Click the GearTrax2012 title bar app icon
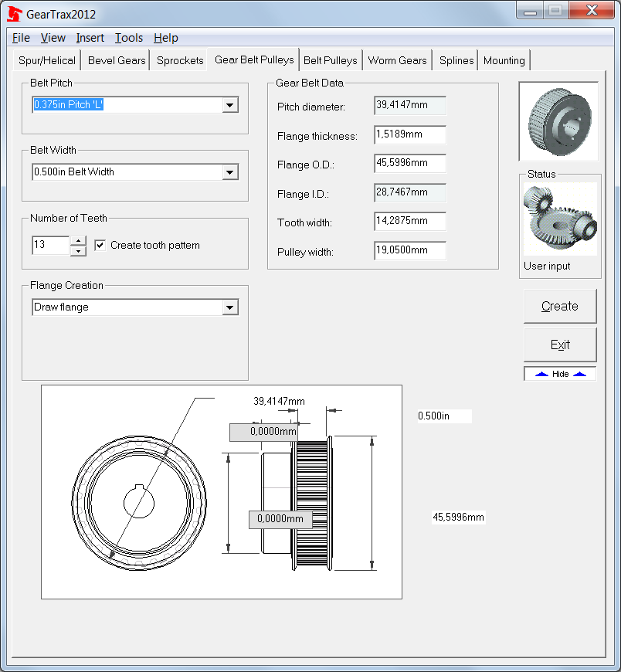This screenshot has height=672, width=621. pos(14,14)
